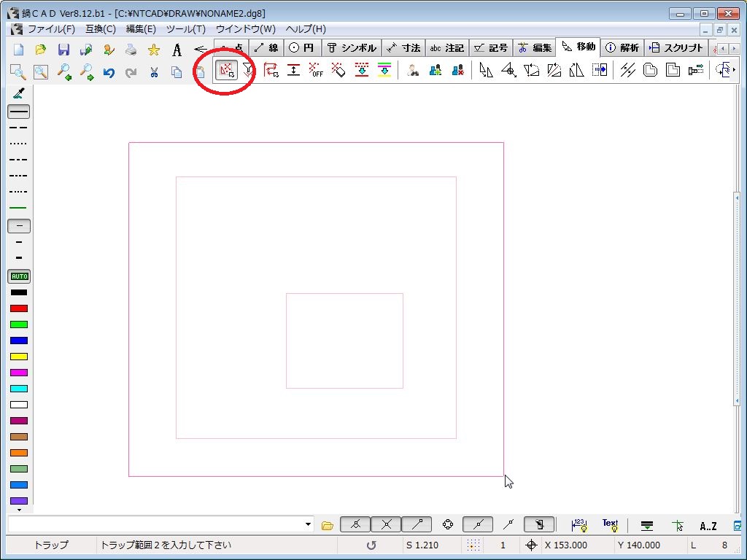Image resolution: width=747 pixels, height=560 pixels.
Task: Print the drawing with printer icon
Action: tap(131, 49)
